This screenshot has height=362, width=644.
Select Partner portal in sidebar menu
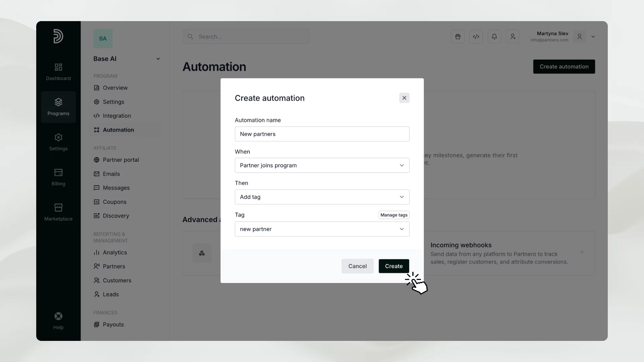120,160
